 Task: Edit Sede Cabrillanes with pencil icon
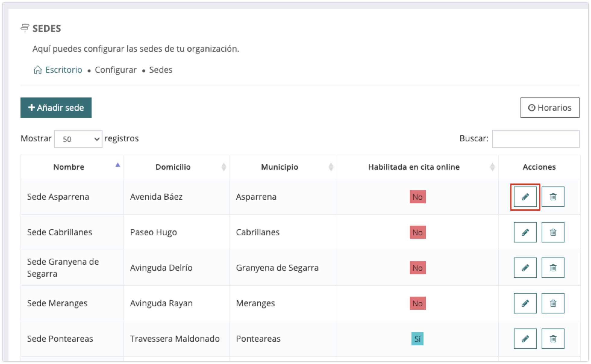tap(525, 232)
